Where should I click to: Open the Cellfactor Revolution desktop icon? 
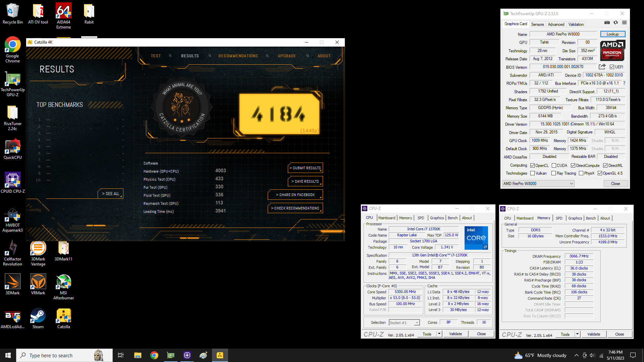pos(13,253)
